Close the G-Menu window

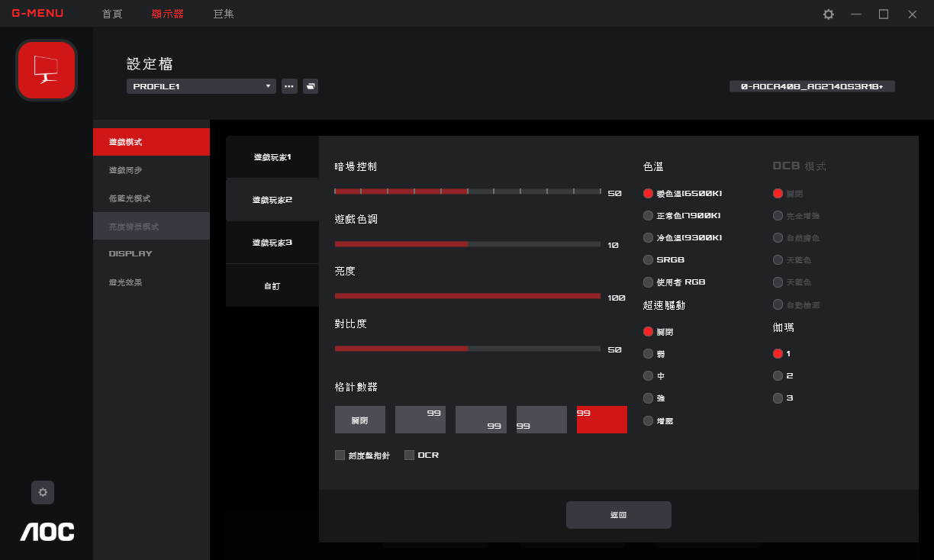912,14
